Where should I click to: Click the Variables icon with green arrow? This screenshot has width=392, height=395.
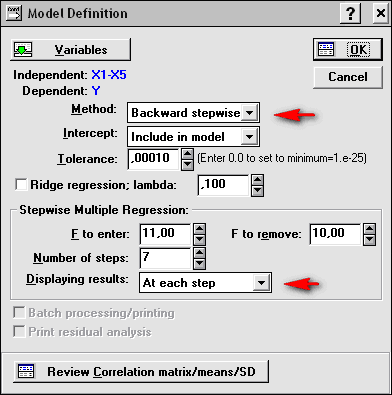point(23,50)
